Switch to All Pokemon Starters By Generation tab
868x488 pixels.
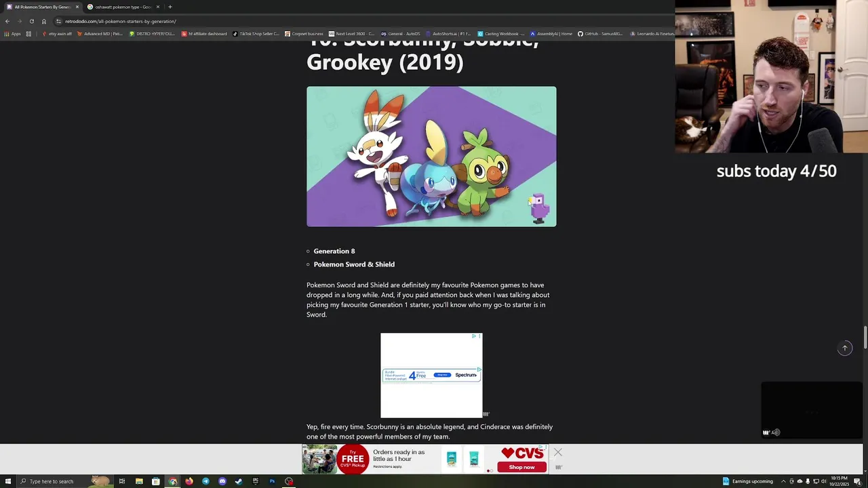click(x=42, y=7)
